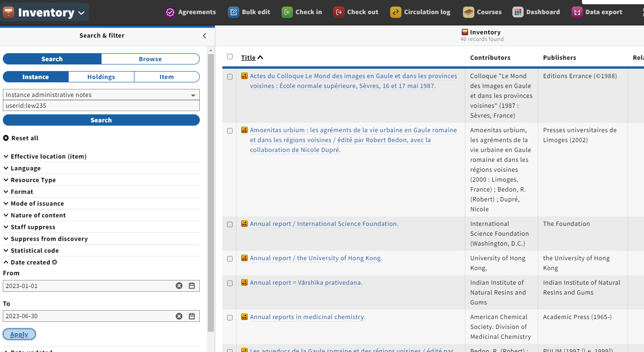This screenshot has width=644, height=352.
Task: Select the Item segment
Action: click(167, 77)
